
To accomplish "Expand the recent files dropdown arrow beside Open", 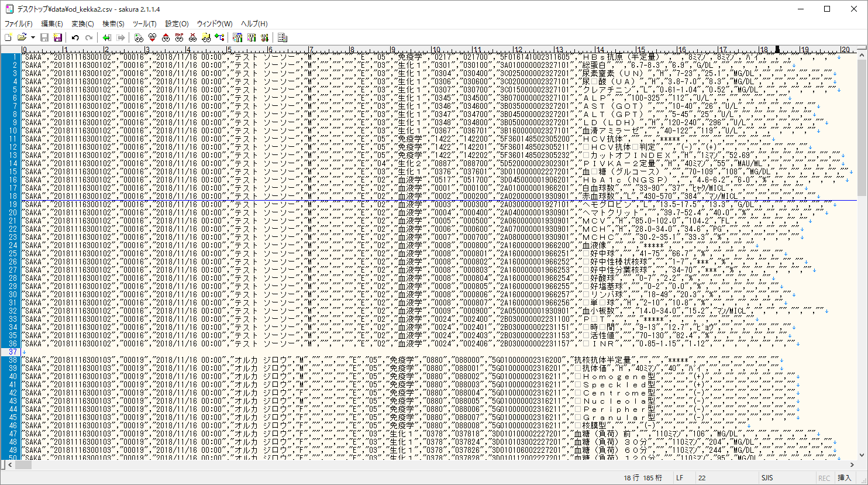I will point(33,37).
